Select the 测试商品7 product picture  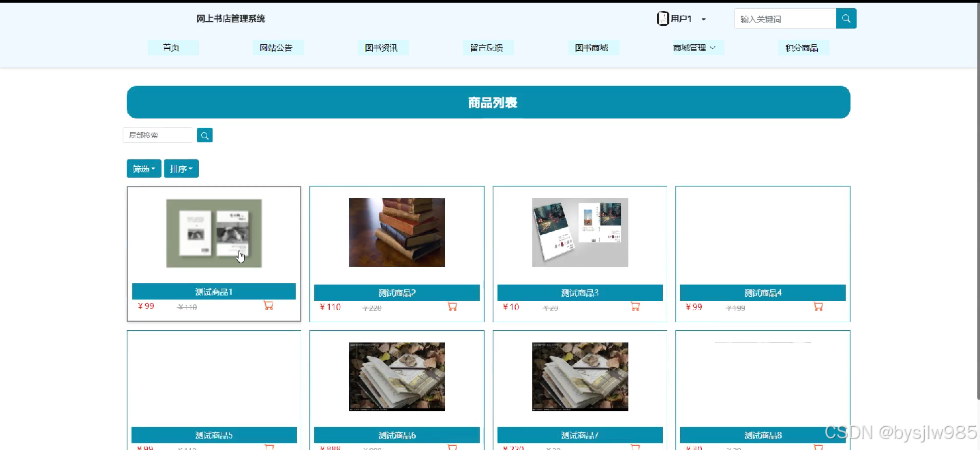(x=580, y=376)
